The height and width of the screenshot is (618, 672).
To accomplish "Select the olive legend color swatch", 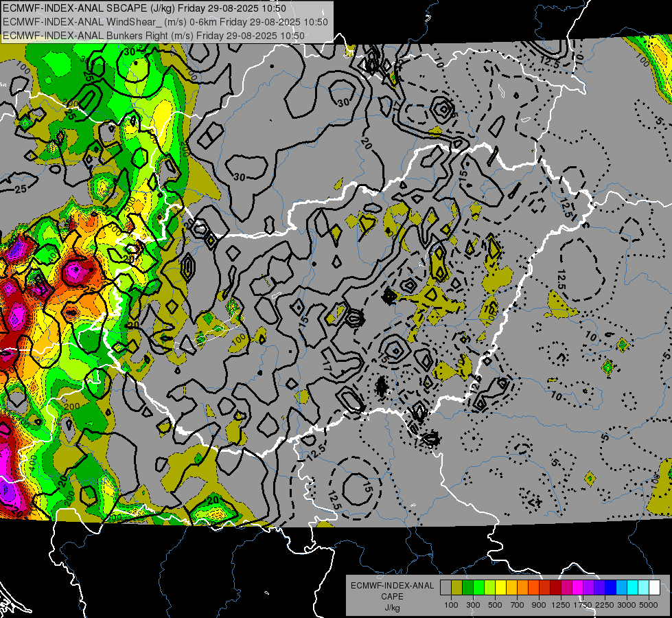I will pos(457,588).
